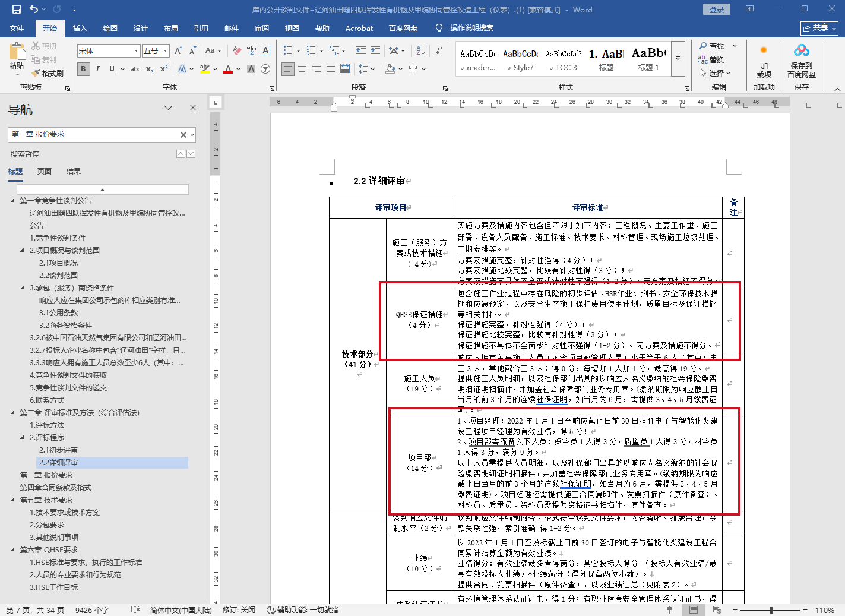
Task: Toggle italic formatting
Action: tap(97, 69)
